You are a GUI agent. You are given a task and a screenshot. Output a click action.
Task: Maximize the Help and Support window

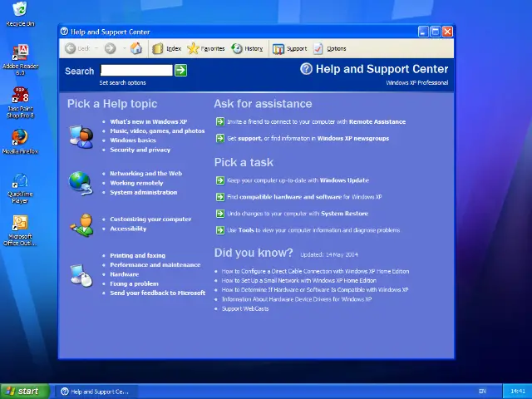point(435,32)
